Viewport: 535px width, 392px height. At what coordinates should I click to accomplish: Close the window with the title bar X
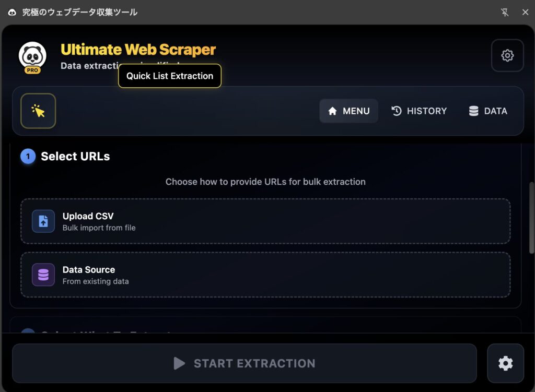[525, 12]
